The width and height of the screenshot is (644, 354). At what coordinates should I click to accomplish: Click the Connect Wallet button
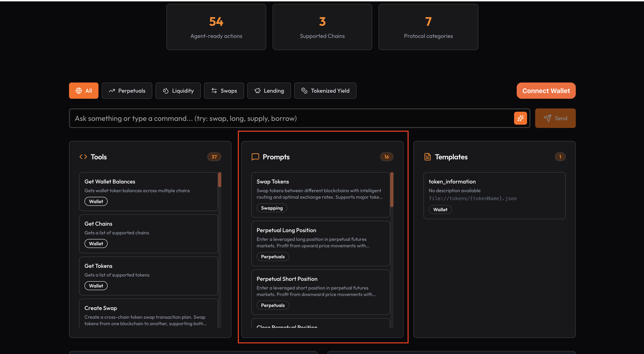(x=546, y=91)
